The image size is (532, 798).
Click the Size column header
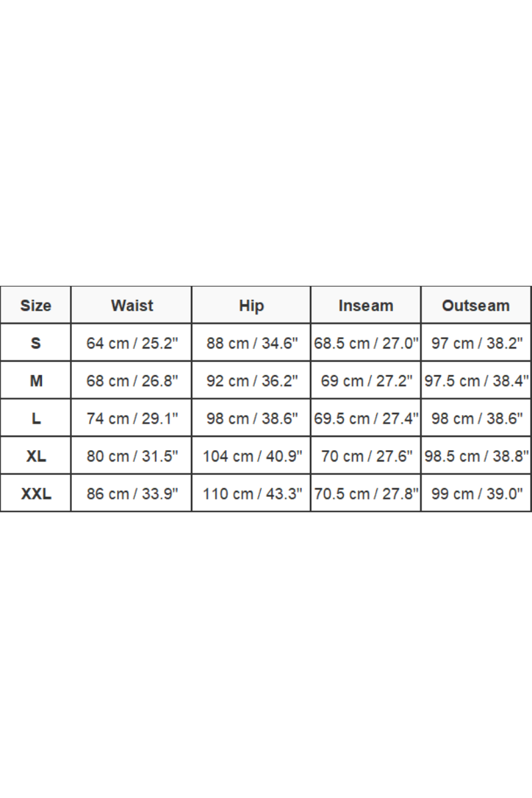pos(36,305)
